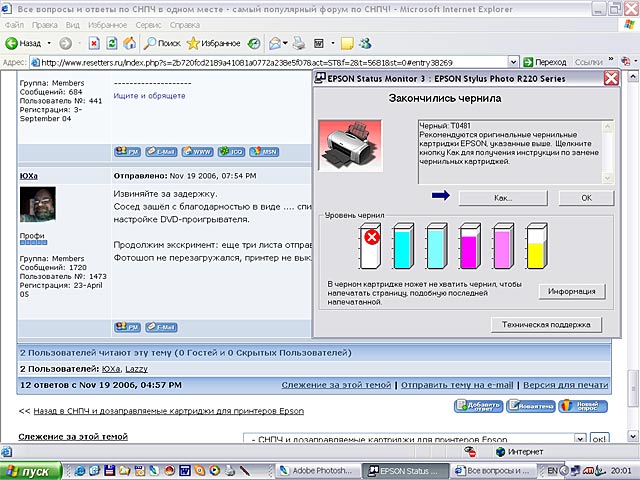This screenshot has height=480, width=640.
Task: Expand the Edit icon dropdown arrow
Action: tap(333, 43)
